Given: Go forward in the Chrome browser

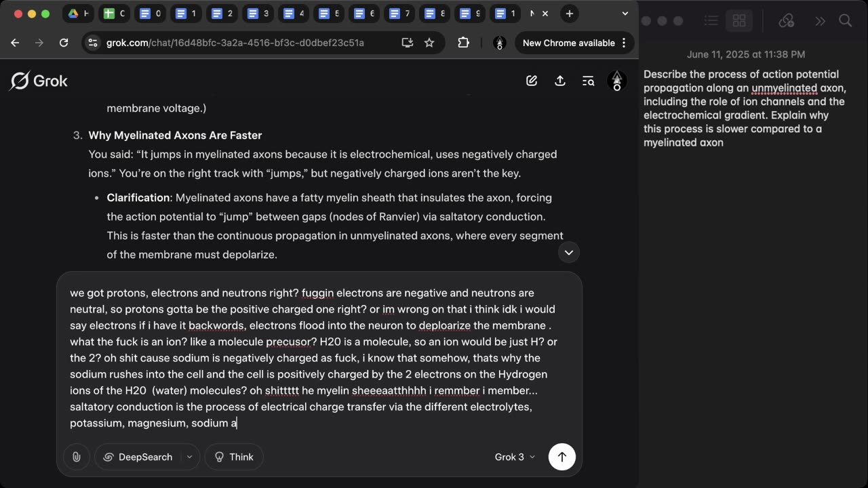Looking at the screenshot, I should (39, 43).
